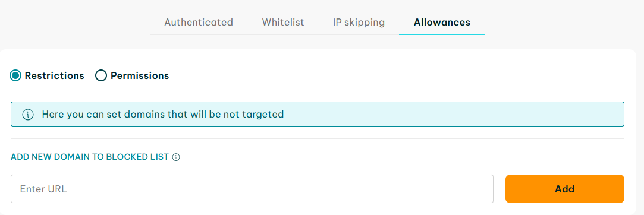
Task: Select the Restrictions radio button
Action: pyautogui.click(x=15, y=76)
